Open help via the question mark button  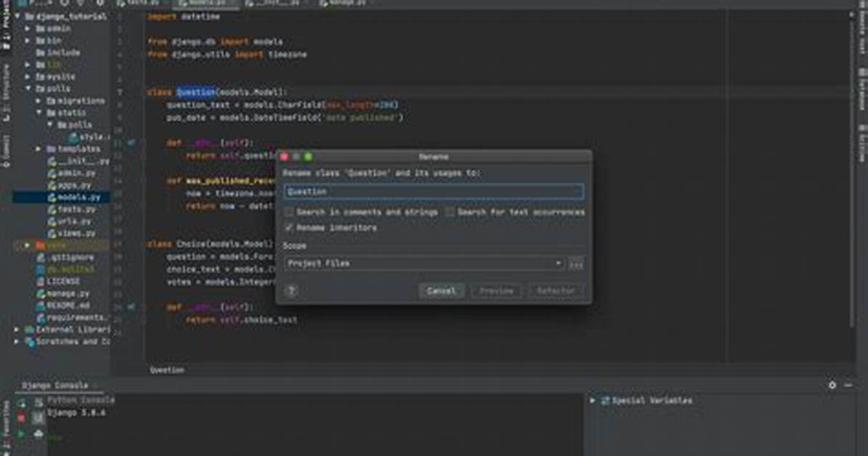pos(291,291)
